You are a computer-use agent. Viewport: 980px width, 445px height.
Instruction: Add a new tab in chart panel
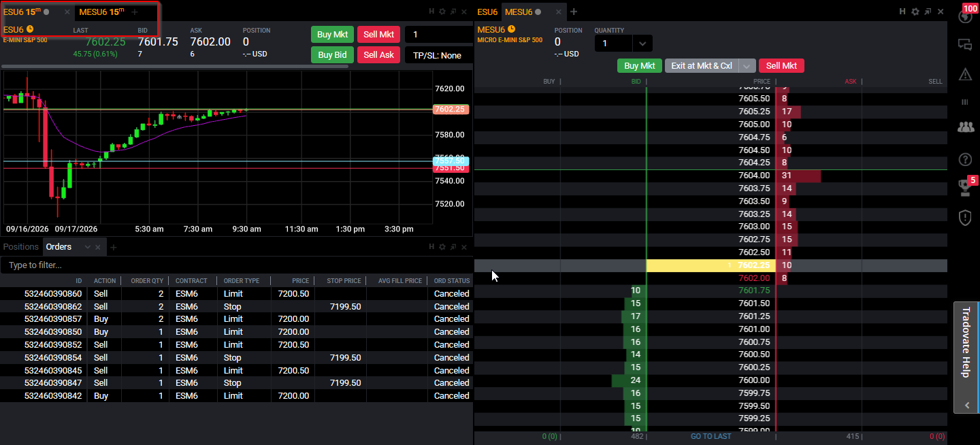point(135,12)
